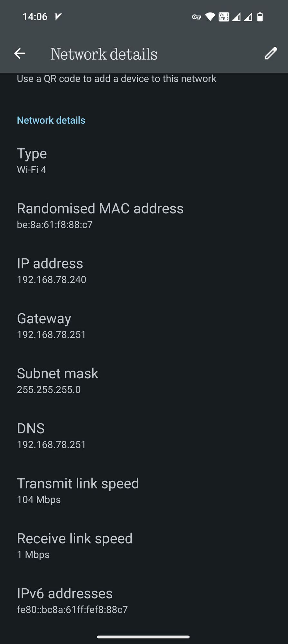The width and height of the screenshot is (288, 644).
Task: Select the Randomised MAC address entry
Action: click(x=100, y=216)
